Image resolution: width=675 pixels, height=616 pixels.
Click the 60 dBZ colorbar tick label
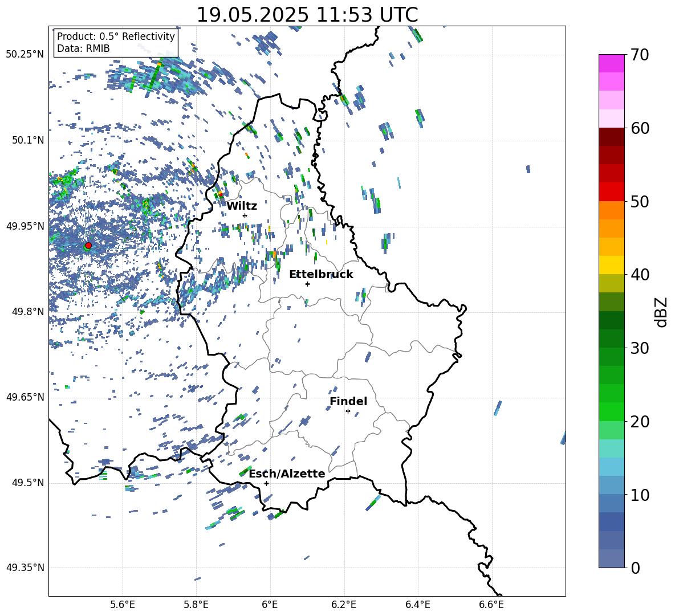coord(640,128)
